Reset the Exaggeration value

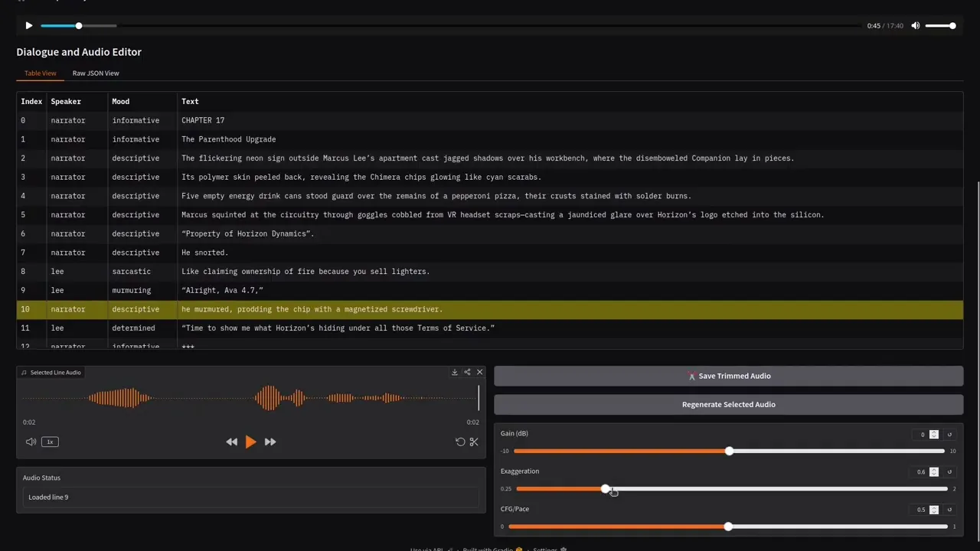[949, 471]
